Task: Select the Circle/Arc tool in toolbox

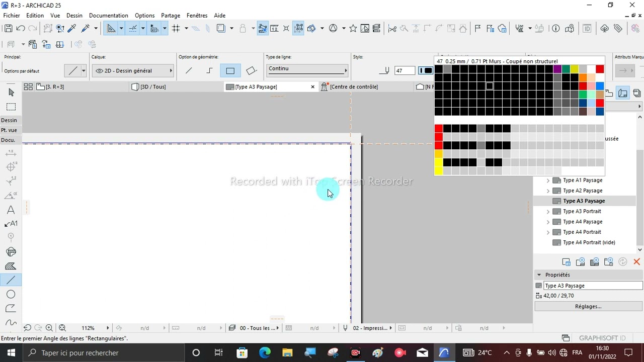Action: coord(11,294)
